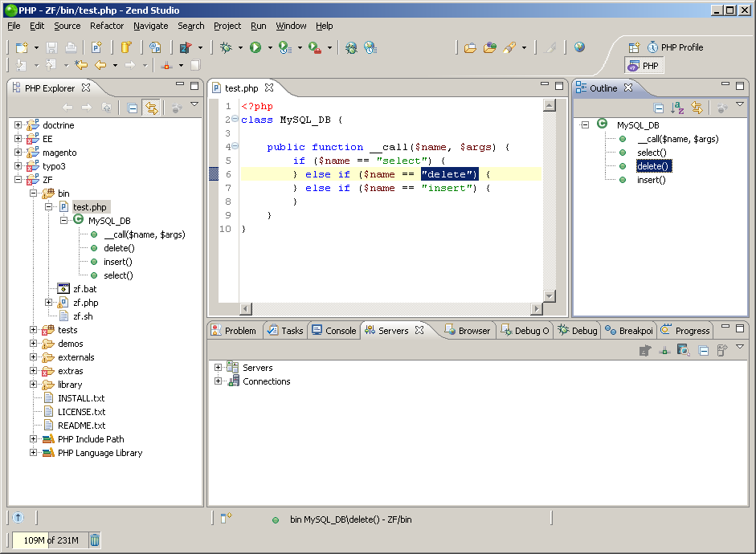Click the editor horizontal scroll right arrow
Viewport: 756px width, 554px height.
536,308
